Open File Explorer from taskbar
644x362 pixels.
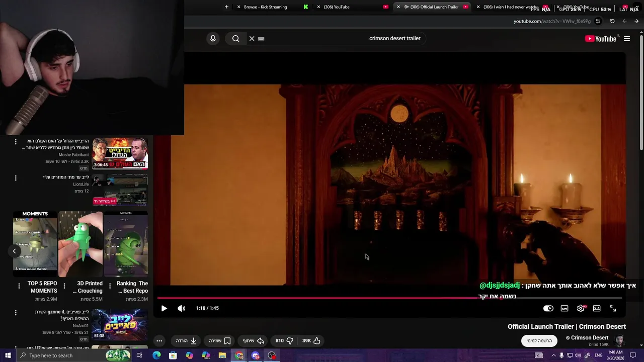(222, 355)
